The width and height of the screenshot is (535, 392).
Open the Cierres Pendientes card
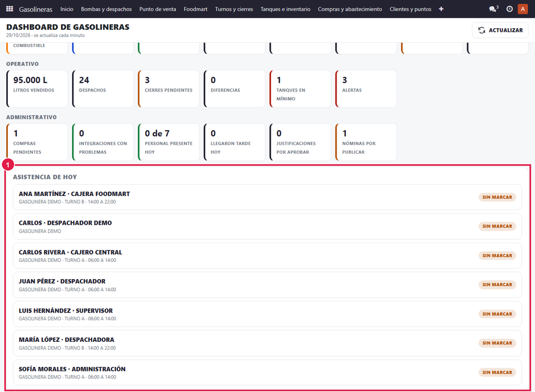169,89
